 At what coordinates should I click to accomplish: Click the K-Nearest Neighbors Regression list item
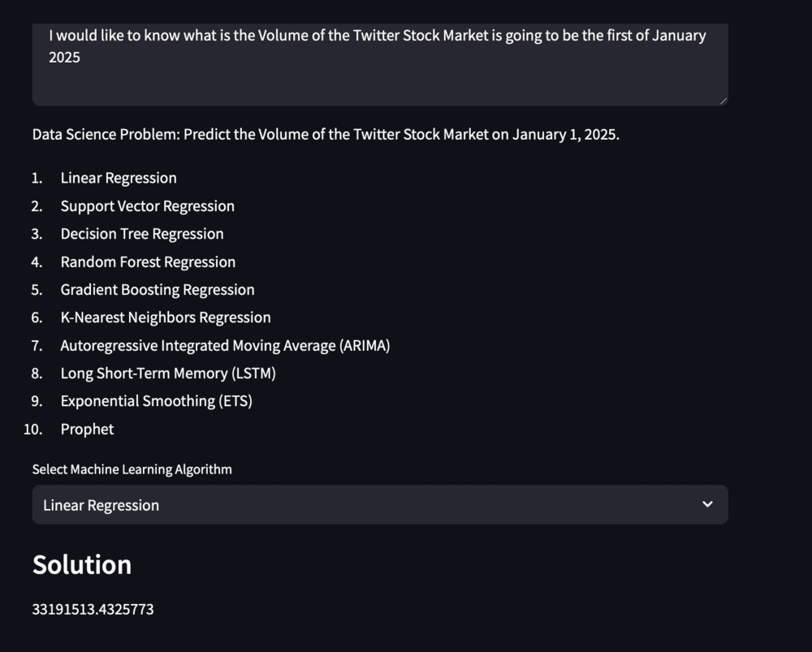click(x=166, y=317)
